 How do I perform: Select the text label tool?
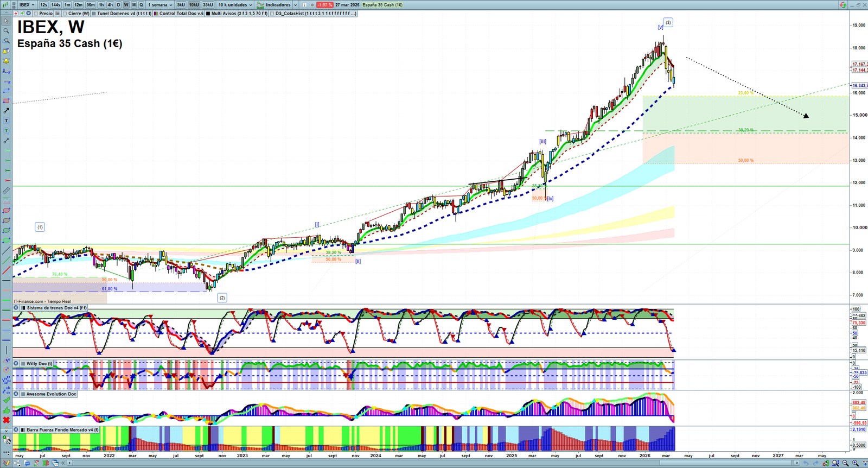(x=7, y=121)
